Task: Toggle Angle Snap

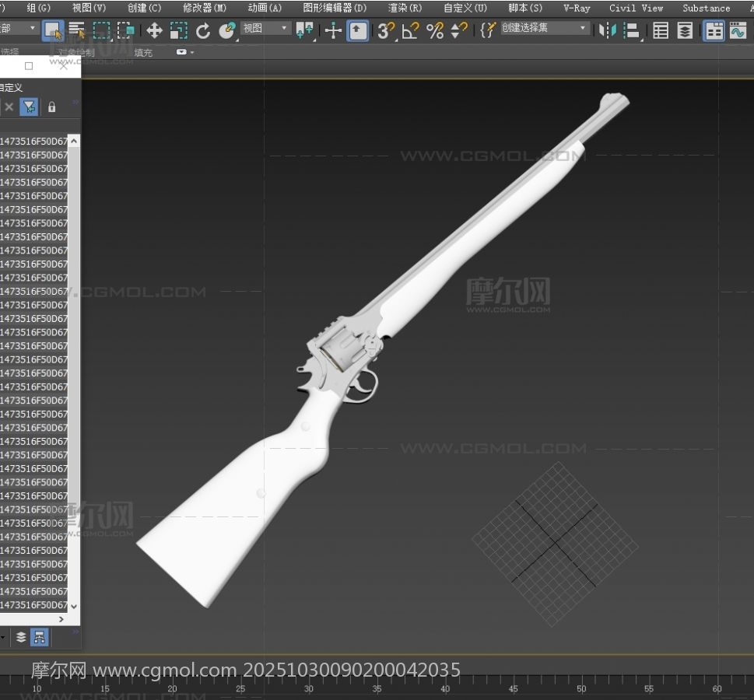Action: pos(410,30)
